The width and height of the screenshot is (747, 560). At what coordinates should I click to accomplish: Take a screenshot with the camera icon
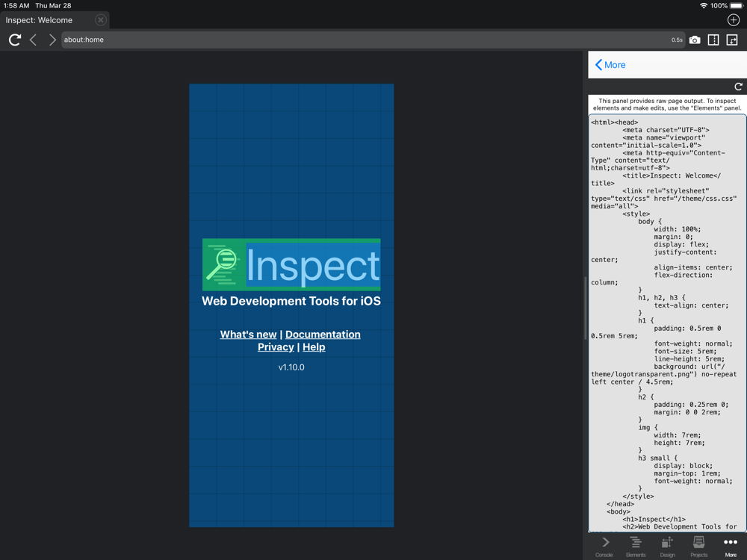pos(695,40)
